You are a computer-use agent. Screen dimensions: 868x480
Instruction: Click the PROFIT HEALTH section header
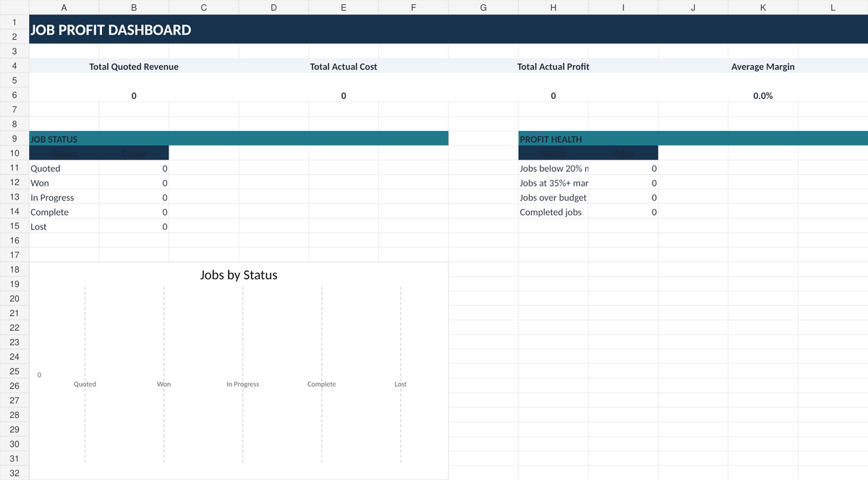click(x=693, y=139)
